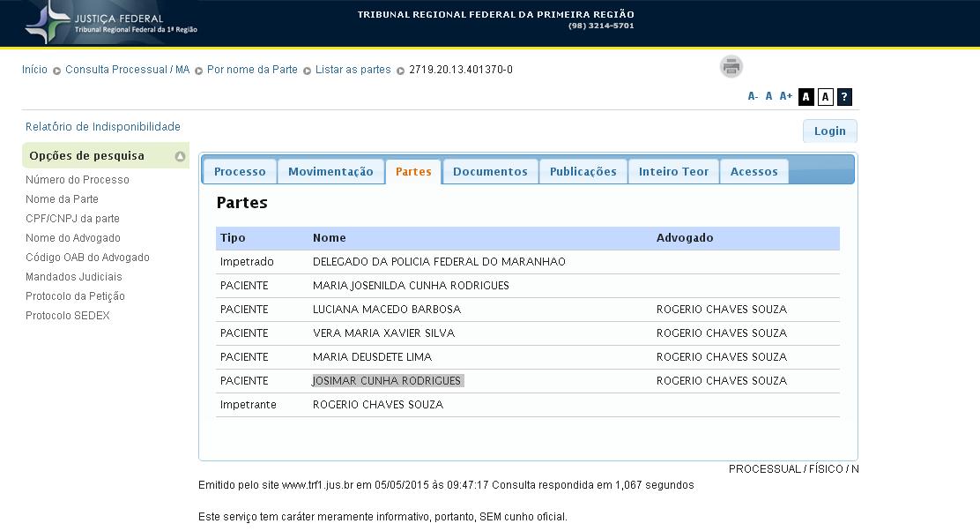
Task: Click advogado cell in Josimar Cunha Rodrigues row
Action: pyautogui.click(x=722, y=380)
